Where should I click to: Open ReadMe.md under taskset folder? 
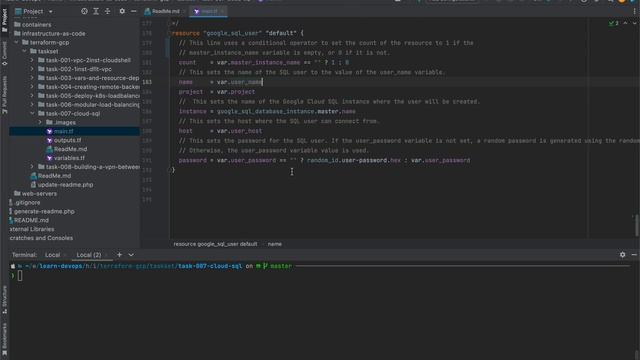click(54, 176)
